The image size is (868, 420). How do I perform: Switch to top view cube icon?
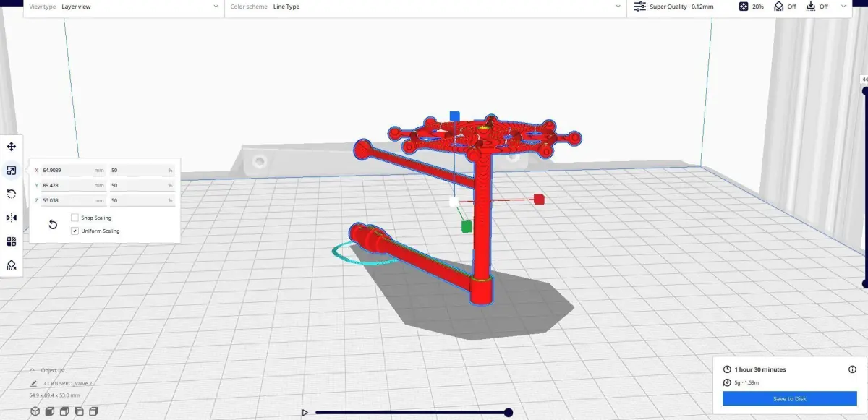pyautogui.click(x=64, y=411)
